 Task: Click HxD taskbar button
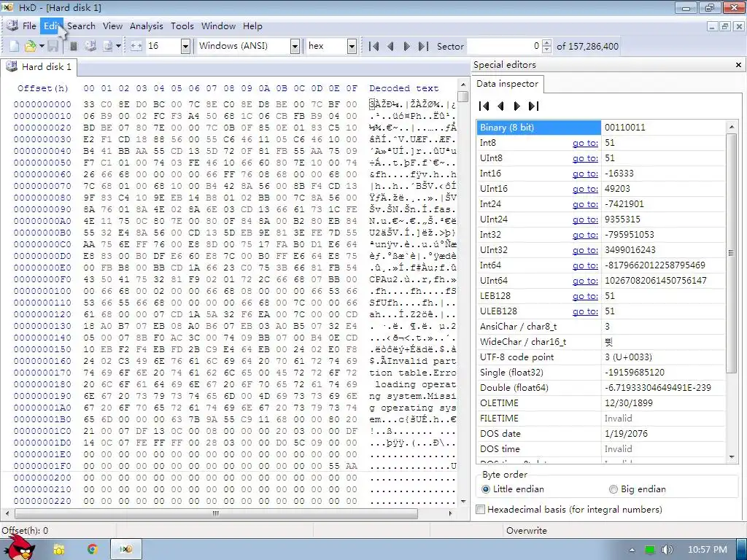126,550
